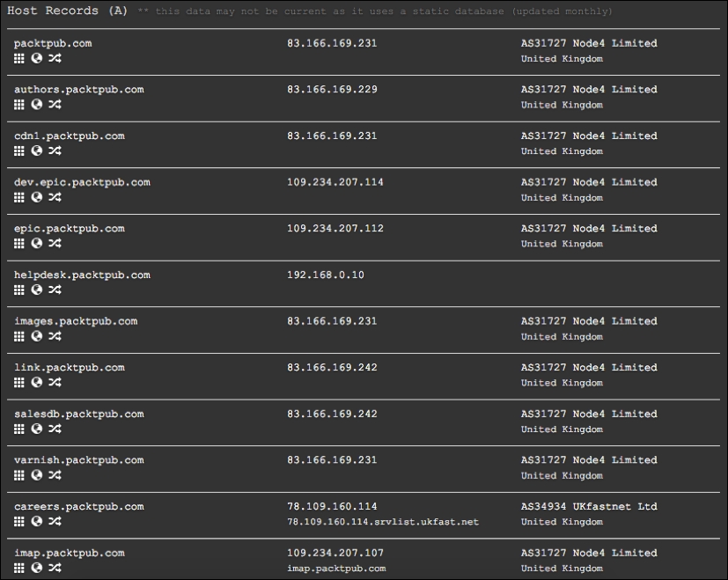Click the Host Records (A) heading
Viewport: 728px width, 580px height.
pos(67,11)
